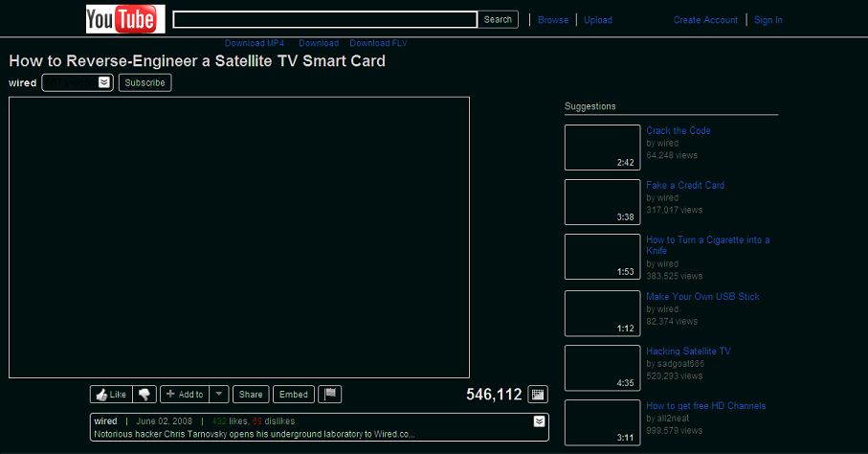
Task: Open the video statistics icon
Action: (538, 394)
